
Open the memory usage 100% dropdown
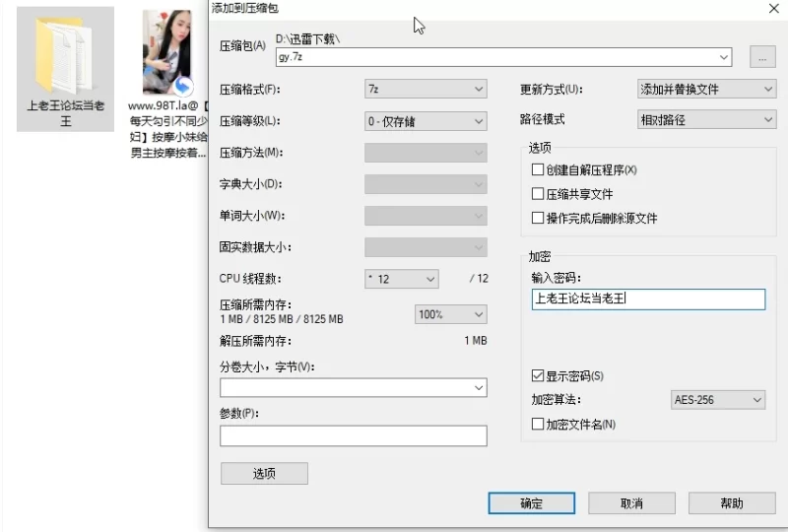click(x=451, y=314)
